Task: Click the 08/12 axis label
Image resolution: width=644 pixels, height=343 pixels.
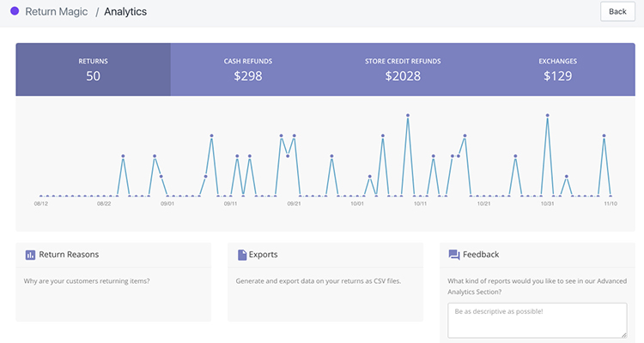Action: pos(41,203)
